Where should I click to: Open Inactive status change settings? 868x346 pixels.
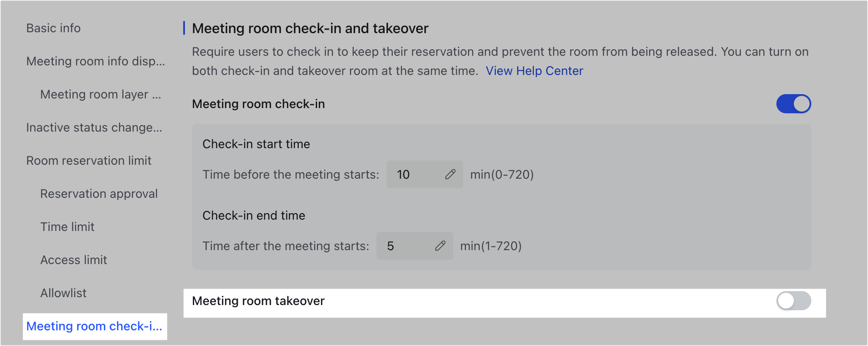click(94, 128)
